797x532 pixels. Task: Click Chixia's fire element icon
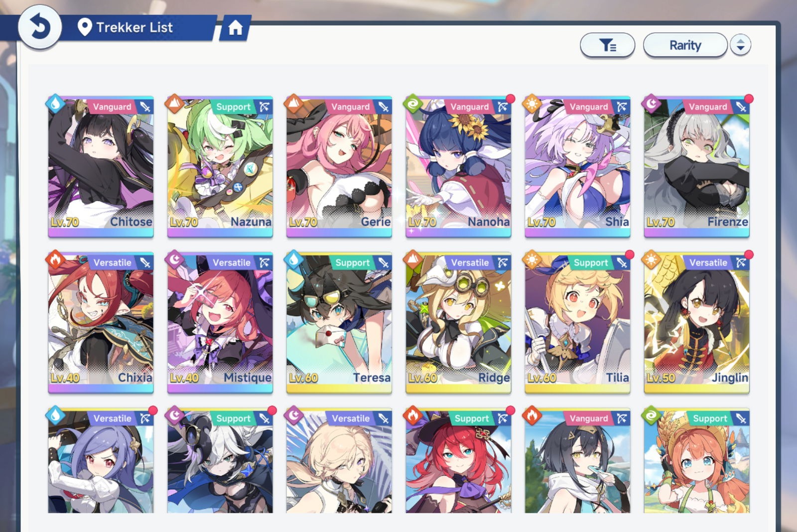[x=55, y=260]
